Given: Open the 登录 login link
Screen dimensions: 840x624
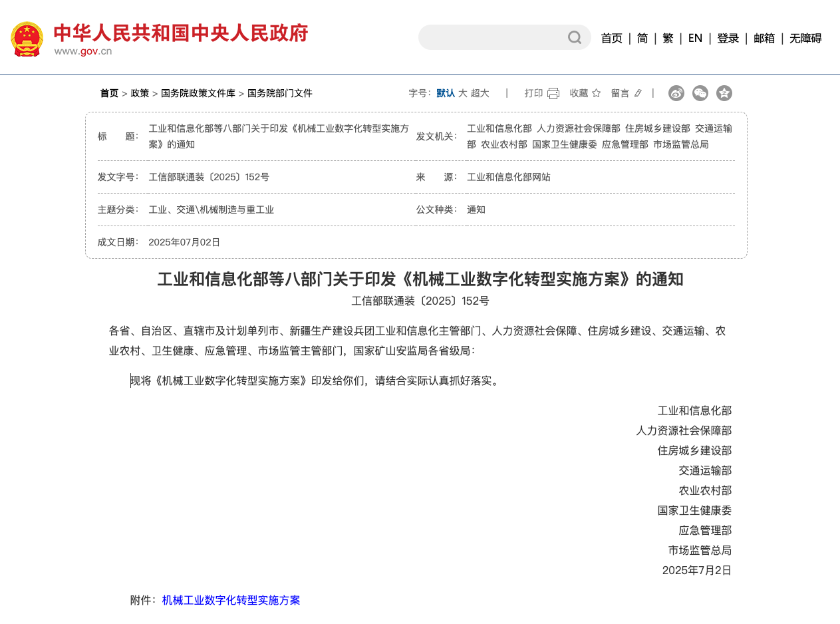Looking at the screenshot, I should point(728,39).
